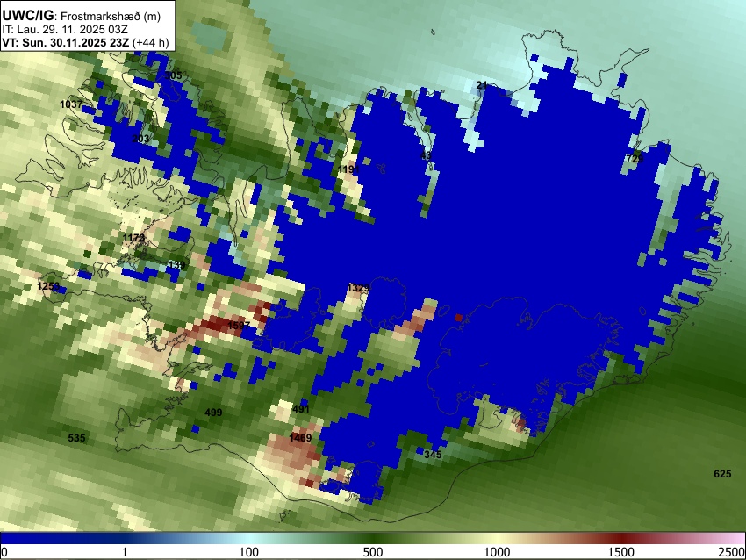This screenshot has width=746, height=560.
Task: Click the 21 value on north coast
Action: pyautogui.click(x=482, y=85)
